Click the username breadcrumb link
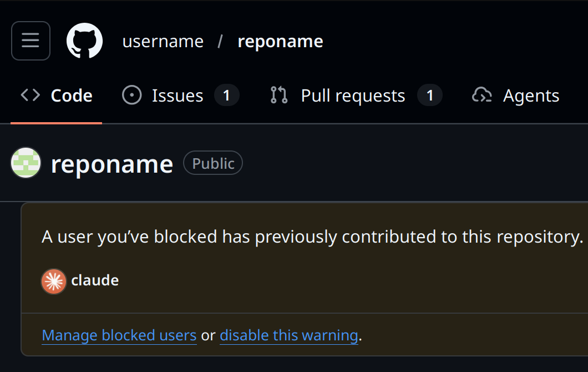Screen dimensions: 588x372 163,41
